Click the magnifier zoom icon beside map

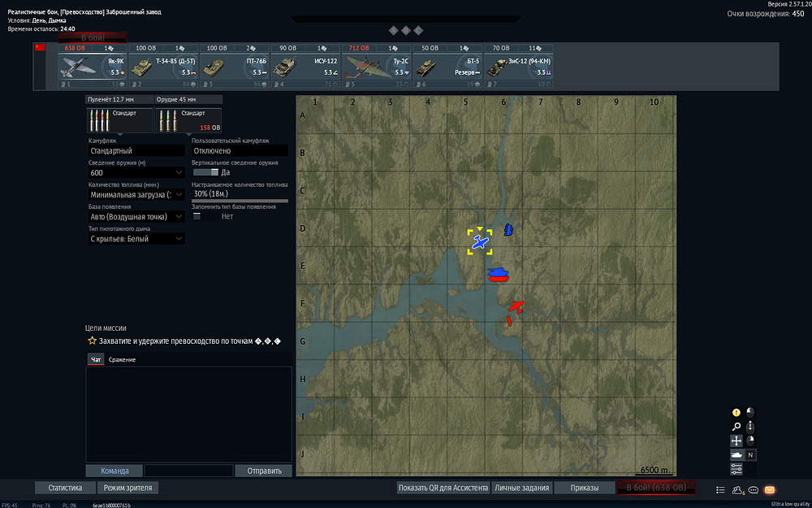(736, 427)
